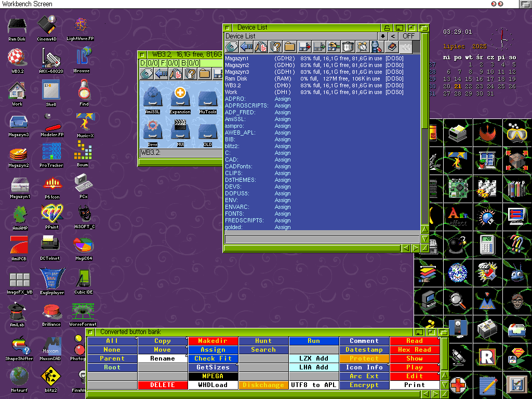Image resolution: width=532 pixels, height=399 pixels.
Task: Click the AGA mountain dock icon
Action: 487,301
